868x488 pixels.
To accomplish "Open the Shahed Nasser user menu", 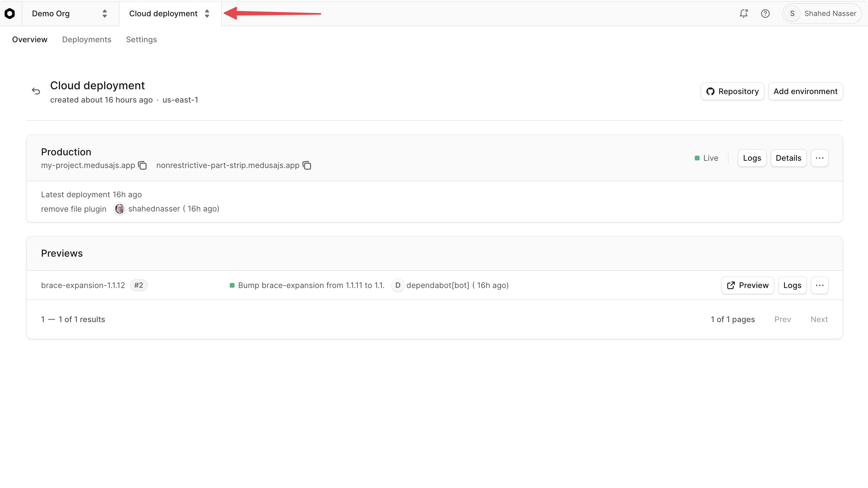I will pyautogui.click(x=822, y=14).
